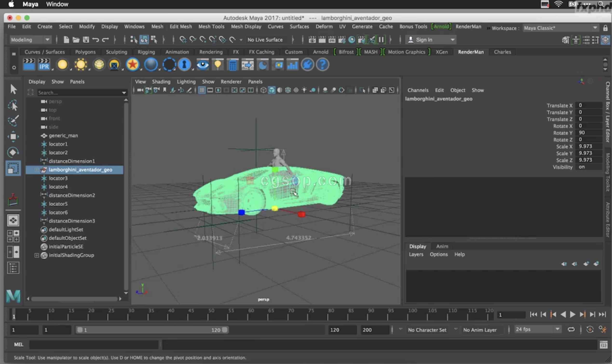Open the Modeling menu set dropdown
612x364 pixels.
(47, 40)
